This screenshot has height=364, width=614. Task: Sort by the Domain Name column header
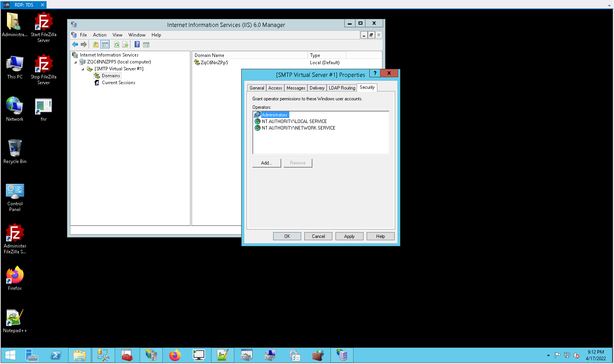[x=250, y=55]
